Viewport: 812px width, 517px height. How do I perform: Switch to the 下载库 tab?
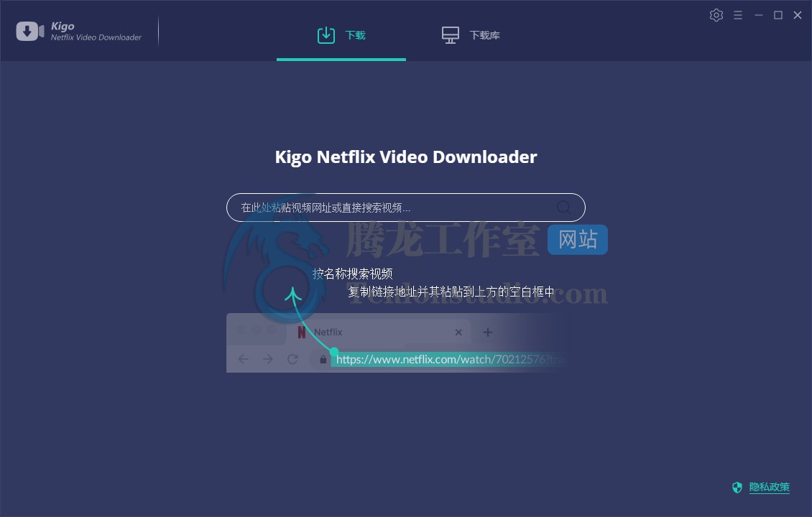tap(470, 35)
